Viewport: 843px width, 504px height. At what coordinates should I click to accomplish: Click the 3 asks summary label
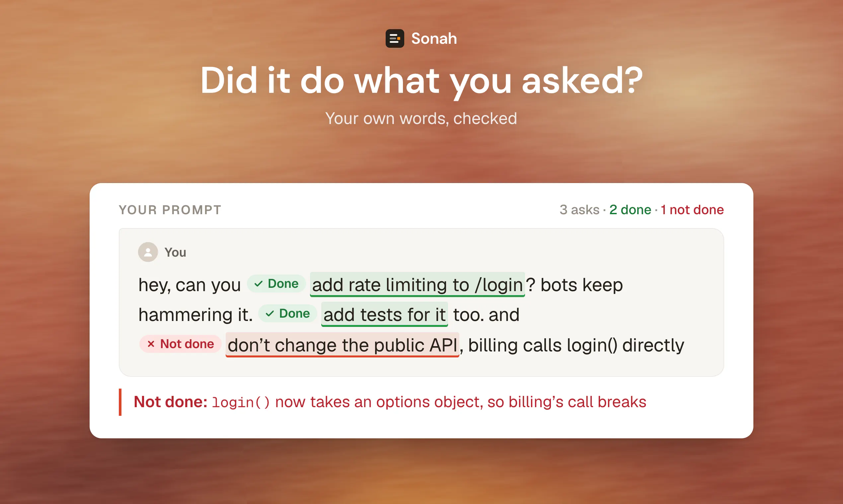(579, 210)
